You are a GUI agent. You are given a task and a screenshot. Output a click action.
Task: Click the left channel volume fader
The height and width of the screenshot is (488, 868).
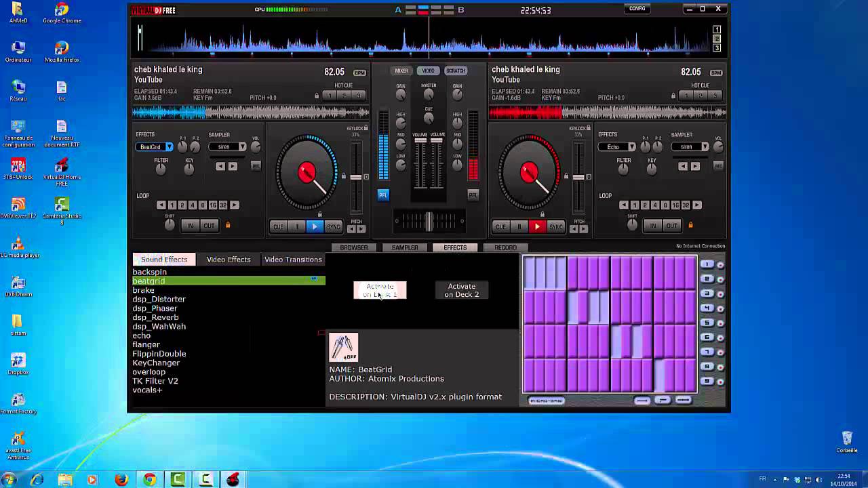pos(420,140)
